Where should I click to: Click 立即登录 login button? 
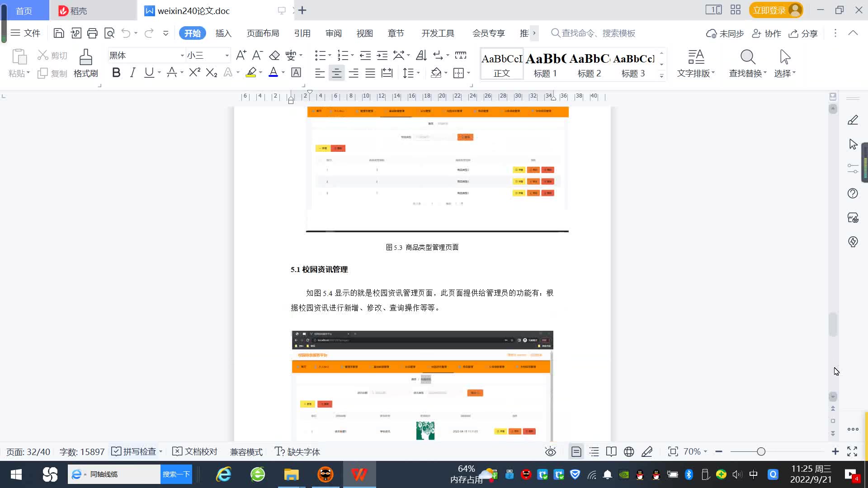776,10
